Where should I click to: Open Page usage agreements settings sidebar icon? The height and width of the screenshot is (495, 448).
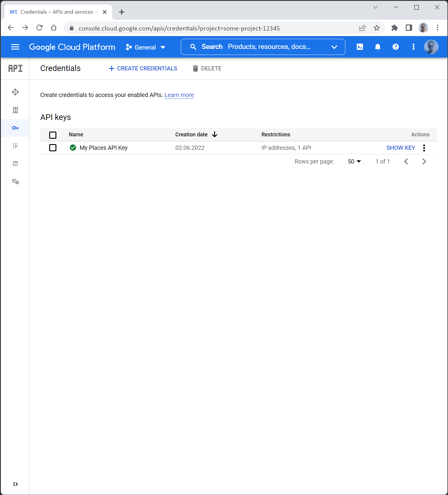[x=15, y=182]
